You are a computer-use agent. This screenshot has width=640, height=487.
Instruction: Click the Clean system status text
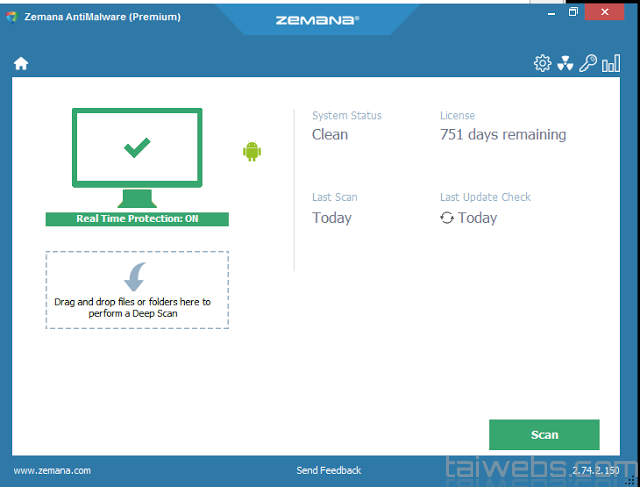(x=330, y=135)
